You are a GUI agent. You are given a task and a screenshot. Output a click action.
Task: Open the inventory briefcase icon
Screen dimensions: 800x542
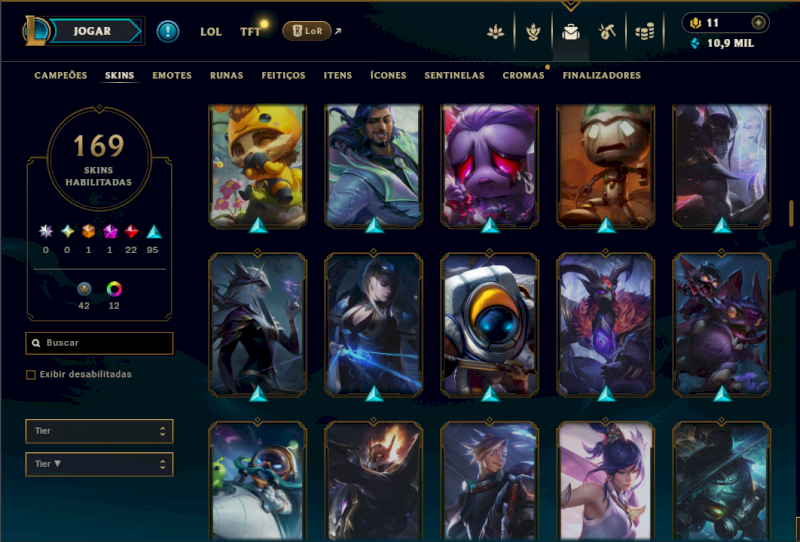click(570, 32)
